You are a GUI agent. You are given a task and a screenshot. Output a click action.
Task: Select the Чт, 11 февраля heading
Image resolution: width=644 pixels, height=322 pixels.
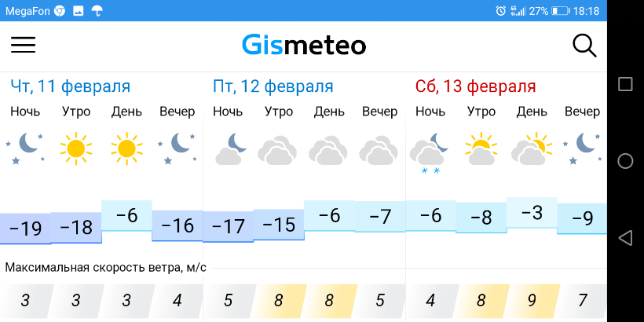tap(71, 86)
